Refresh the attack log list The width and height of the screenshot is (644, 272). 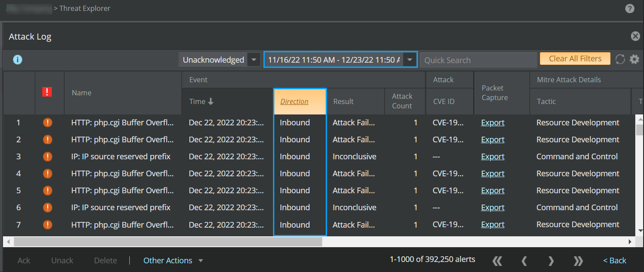tap(620, 59)
